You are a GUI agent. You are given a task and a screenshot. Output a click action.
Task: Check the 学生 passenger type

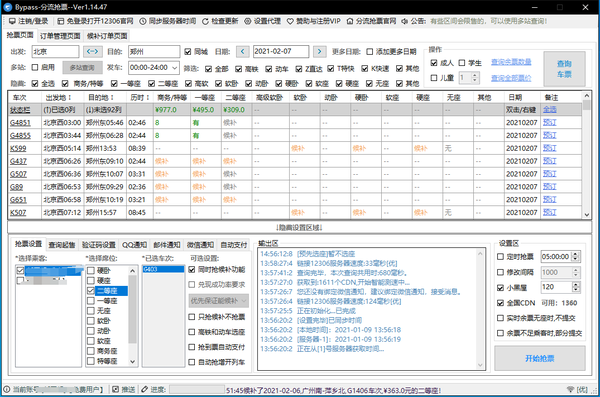pos(462,63)
